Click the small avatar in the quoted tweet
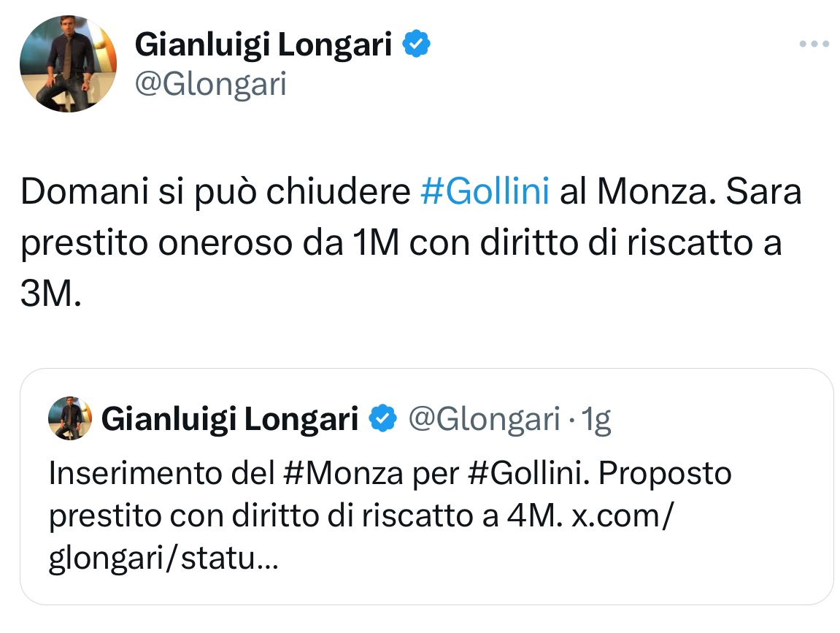The image size is (840, 633). point(70,418)
